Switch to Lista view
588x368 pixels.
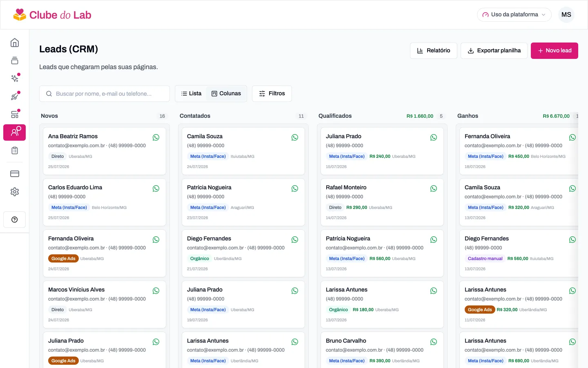tap(191, 94)
